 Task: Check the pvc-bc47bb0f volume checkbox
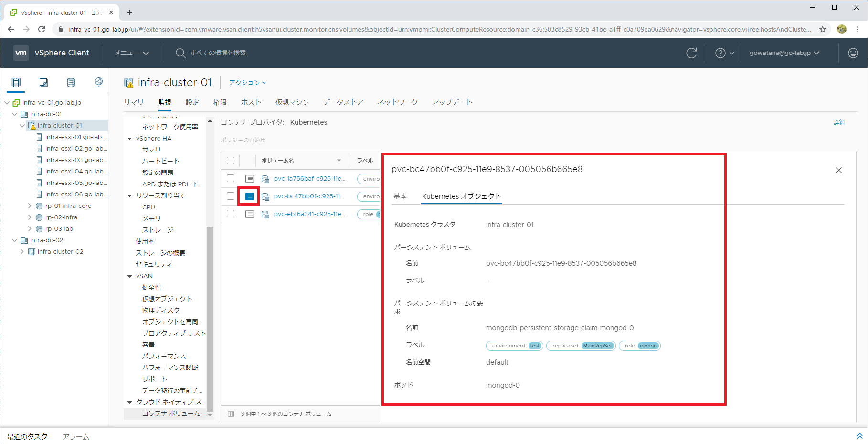tap(231, 196)
